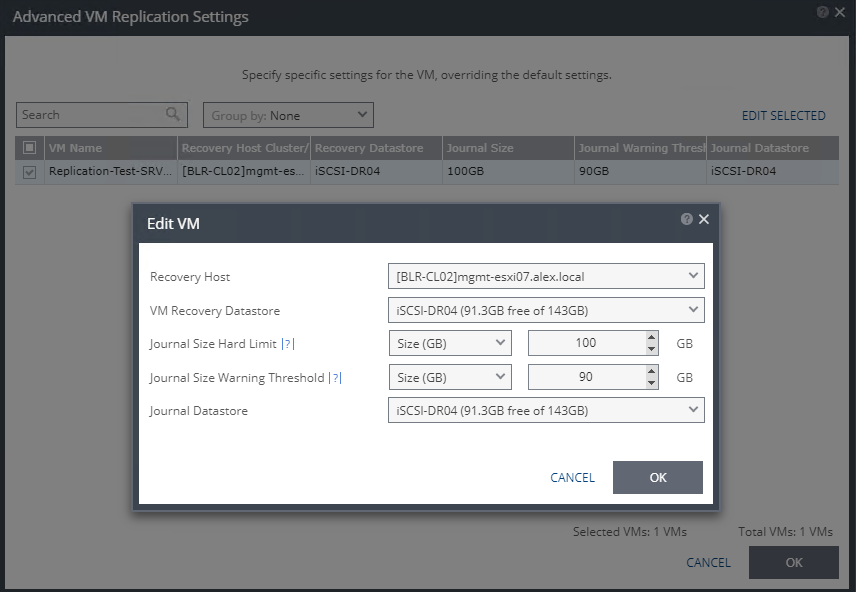
Task: Open help for Journal Size Warning Threshold
Action: pyautogui.click(x=336, y=378)
